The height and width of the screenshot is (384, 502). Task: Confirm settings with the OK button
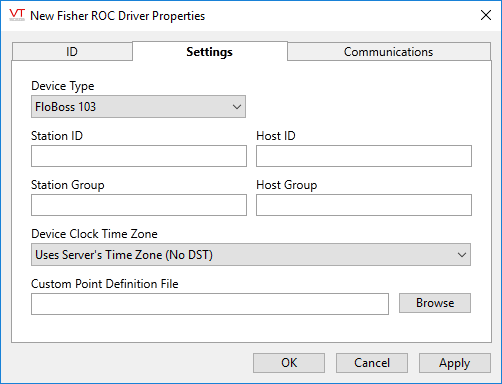(x=289, y=363)
